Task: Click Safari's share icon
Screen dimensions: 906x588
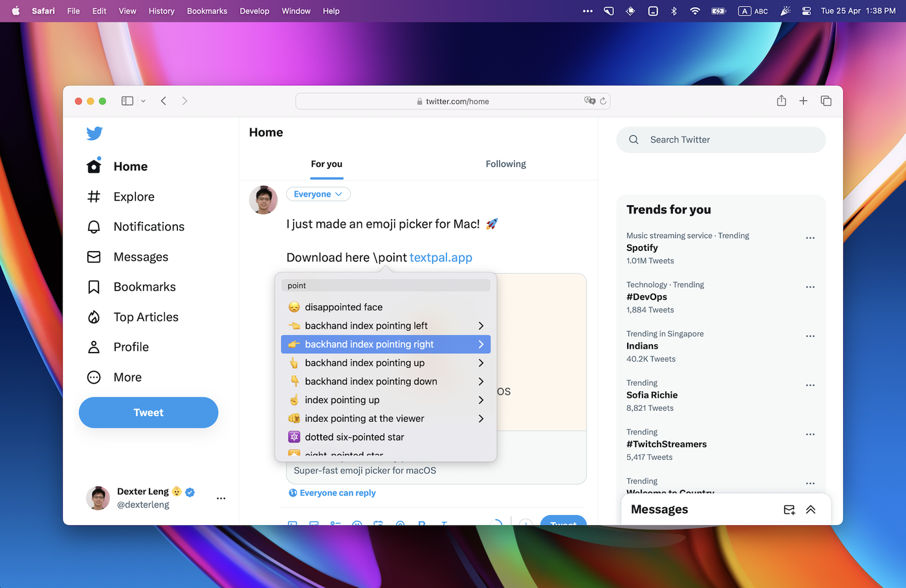Action: tap(781, 101)
